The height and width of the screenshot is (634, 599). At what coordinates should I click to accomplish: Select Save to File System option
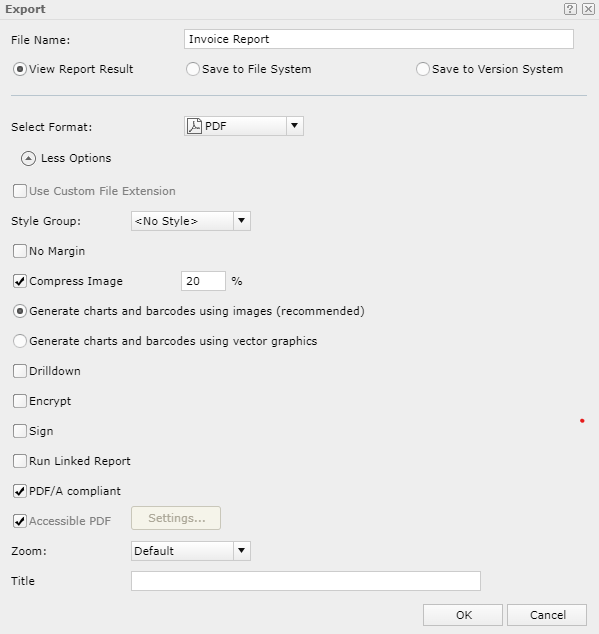point(193,69)
